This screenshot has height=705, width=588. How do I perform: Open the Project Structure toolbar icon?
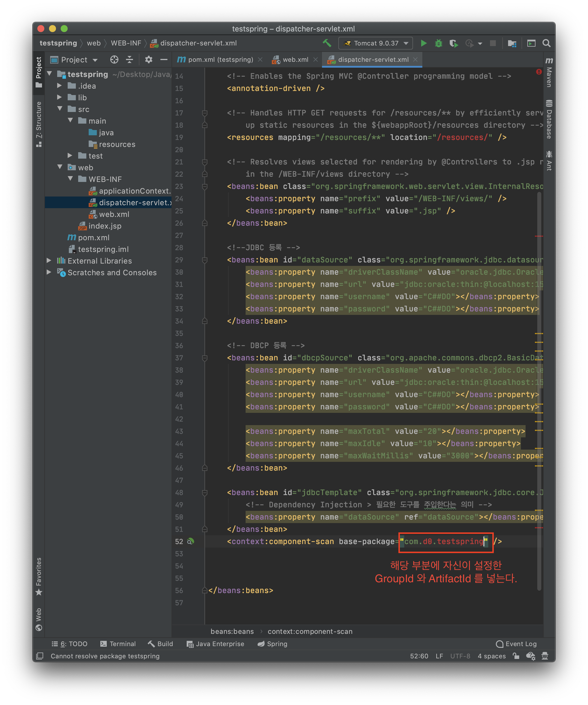click(512, 43)
